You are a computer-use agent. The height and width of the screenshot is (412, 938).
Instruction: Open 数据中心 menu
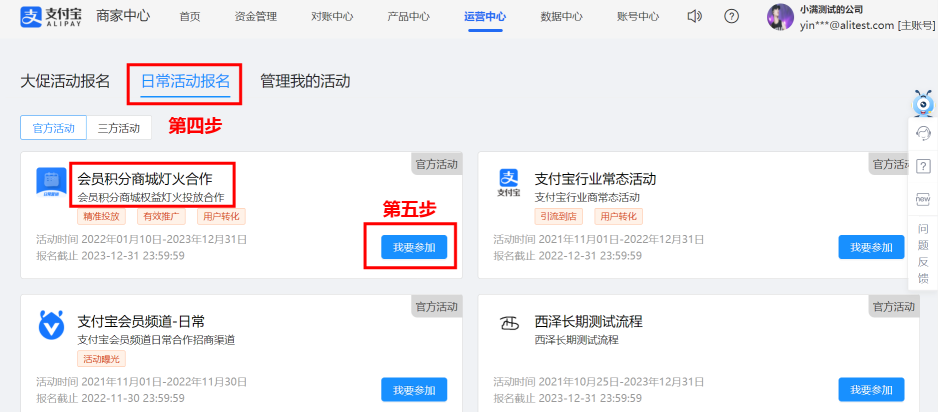[x=562, y=17]
